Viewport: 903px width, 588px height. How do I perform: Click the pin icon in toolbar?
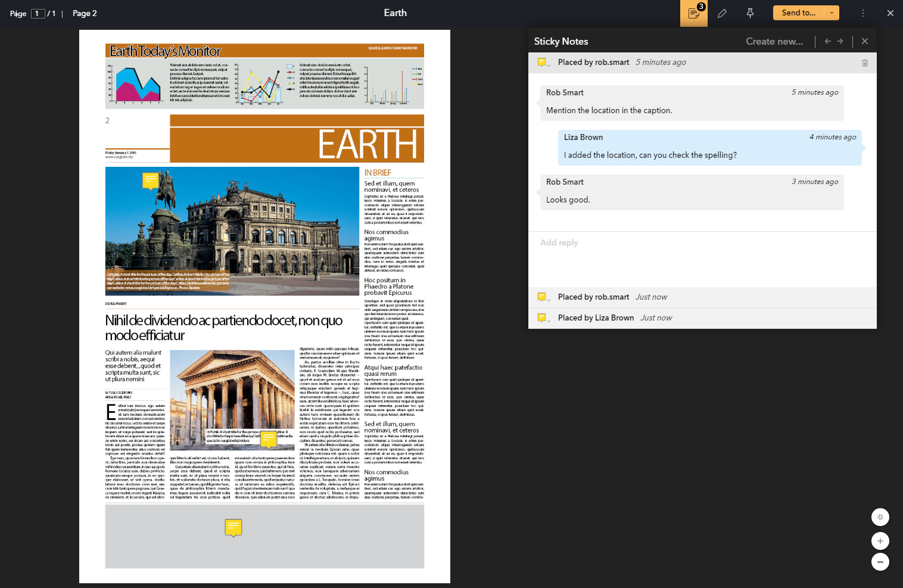[x=750, y=13]
